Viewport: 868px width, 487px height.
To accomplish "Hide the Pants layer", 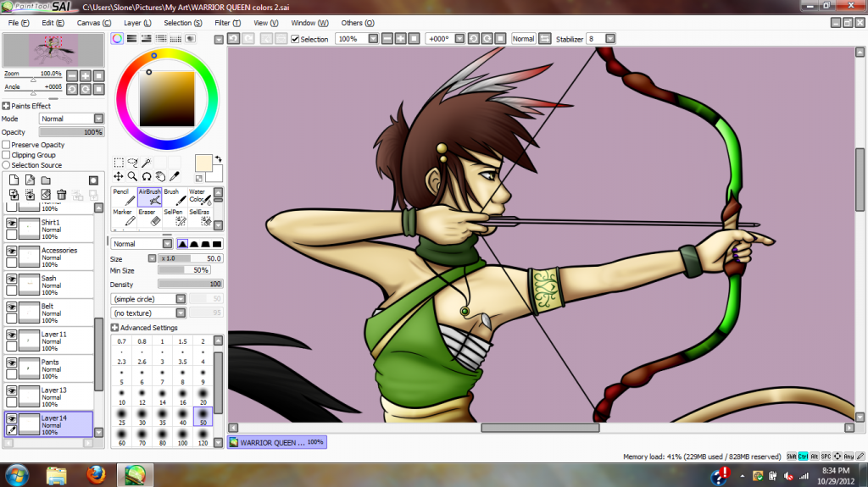I will (x=11, y=362).
